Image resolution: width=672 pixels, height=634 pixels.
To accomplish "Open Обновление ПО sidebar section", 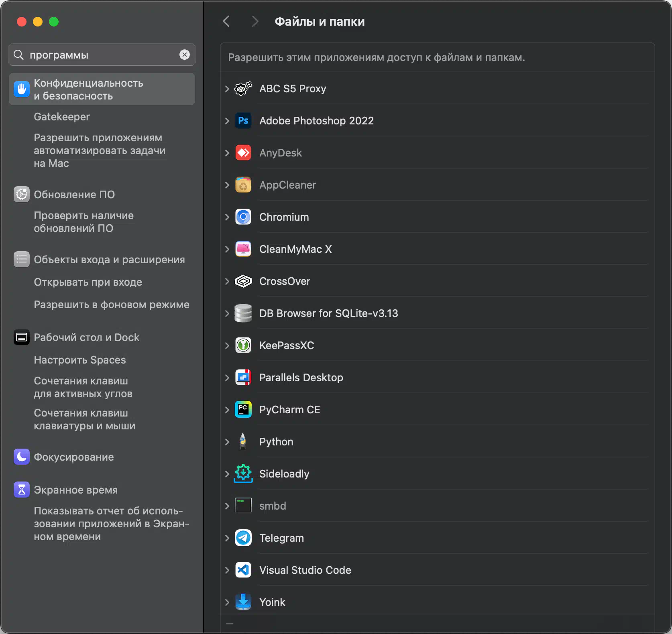I will point(74,194).
